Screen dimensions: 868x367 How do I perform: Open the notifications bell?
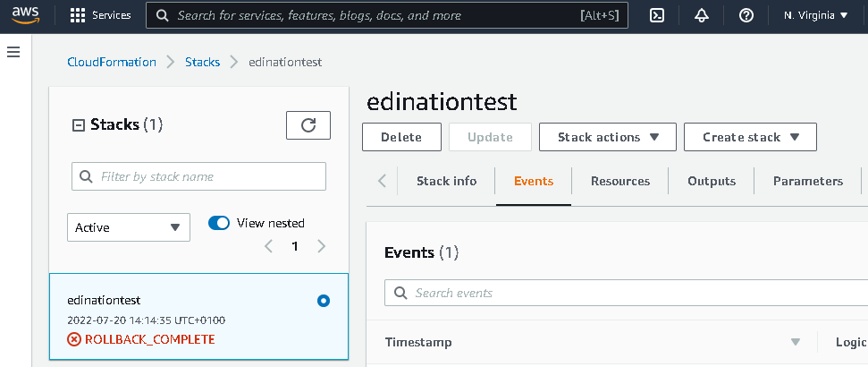point(702,15)
